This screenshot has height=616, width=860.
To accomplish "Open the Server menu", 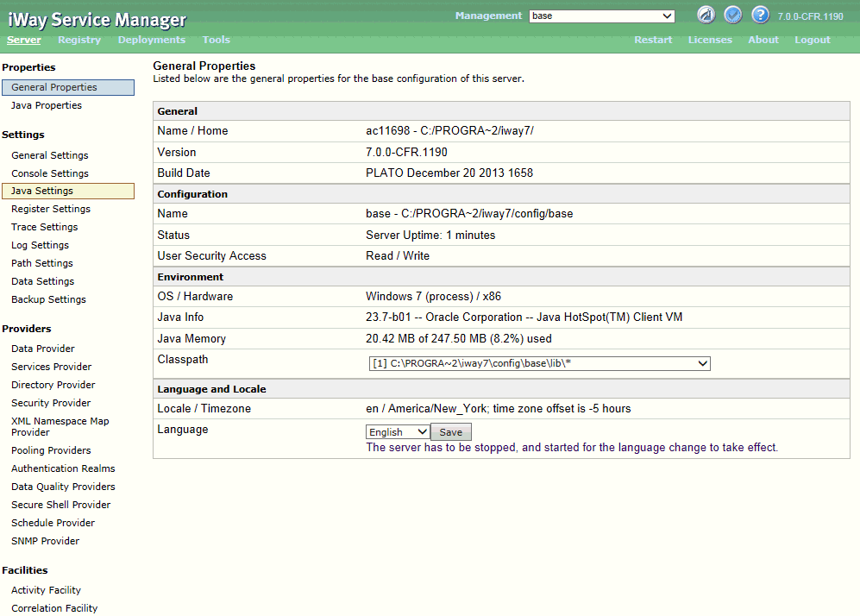I will pyautogui.click(x=23, y=40).
